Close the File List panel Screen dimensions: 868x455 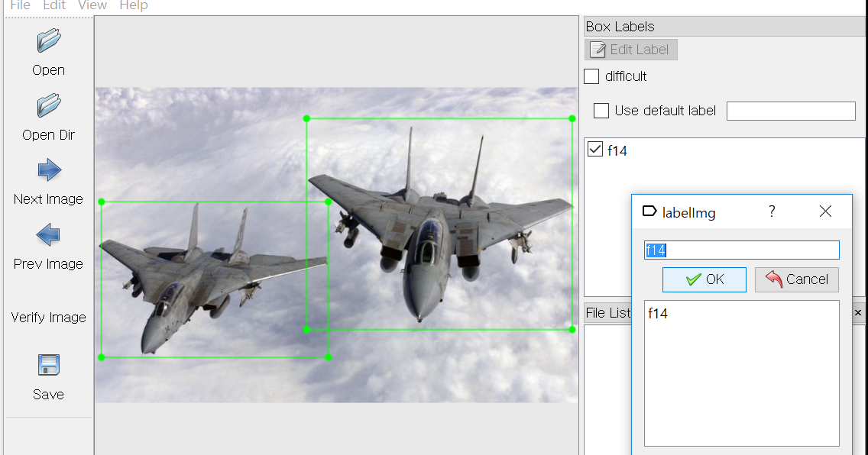pos(858,313)
